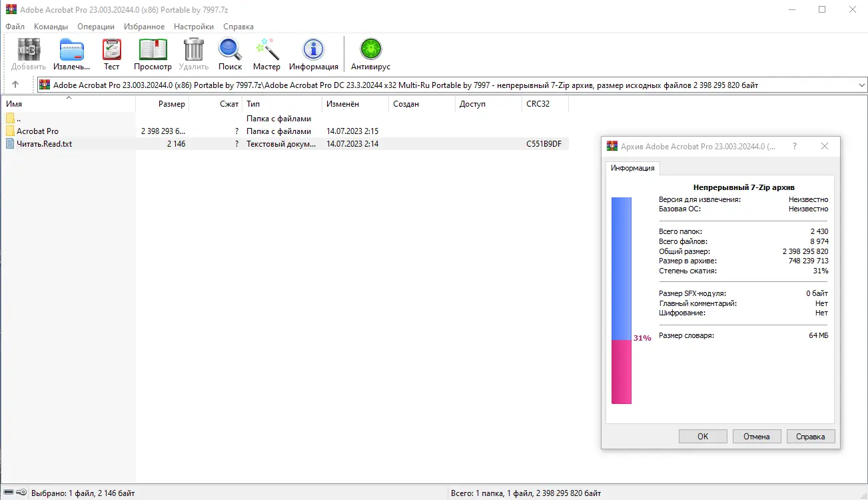Sort the list by the CRC32 column
This screenshot has height=500, width=868.
pos(546,104)
